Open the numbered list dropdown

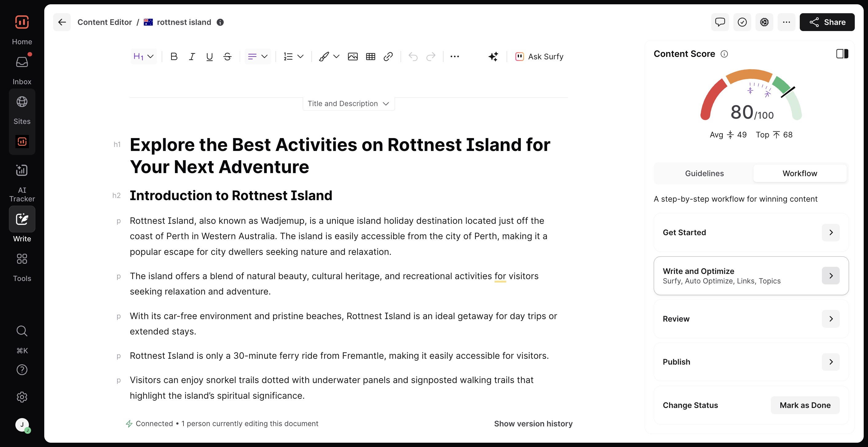[x=294, y=57]
